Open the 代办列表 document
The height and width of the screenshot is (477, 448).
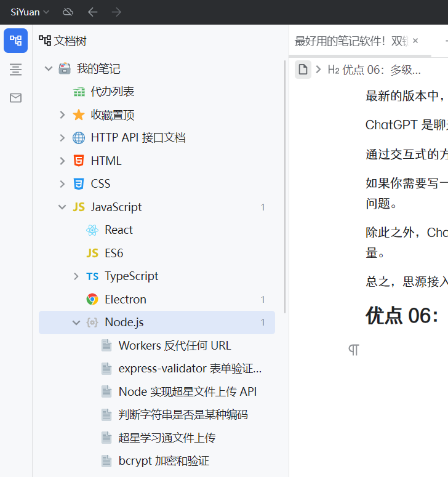click(x=113, y=92)
